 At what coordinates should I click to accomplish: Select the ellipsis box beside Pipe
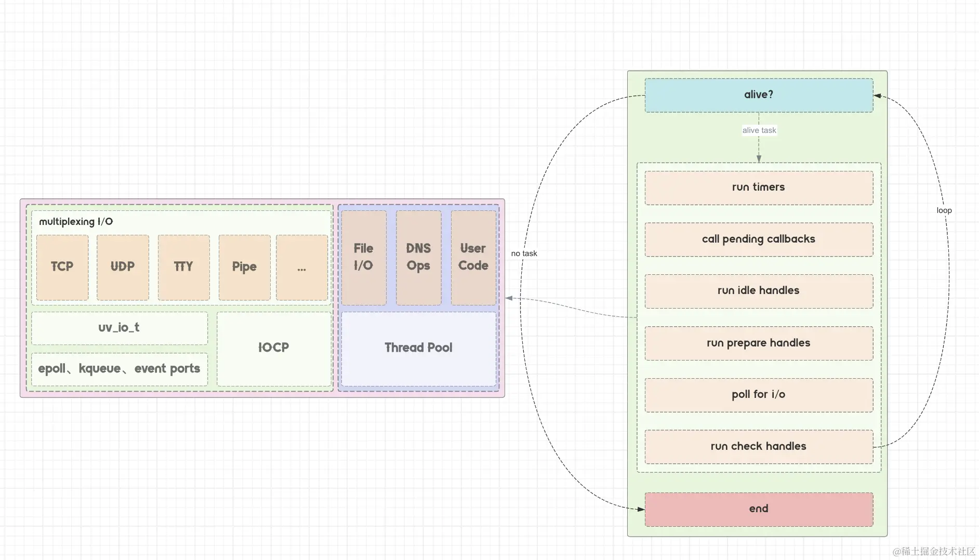(302, 267)
